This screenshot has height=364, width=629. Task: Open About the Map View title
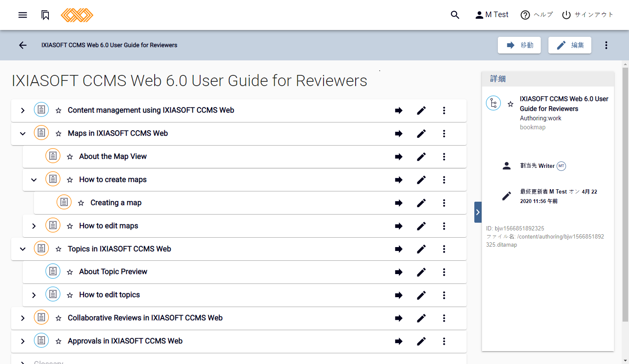click(113, 157)
